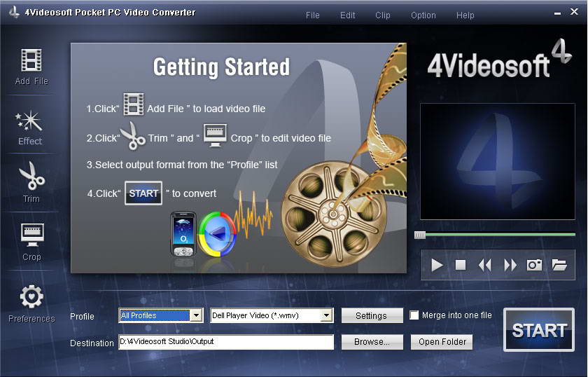Minimize the converter window

coord(557,13)
